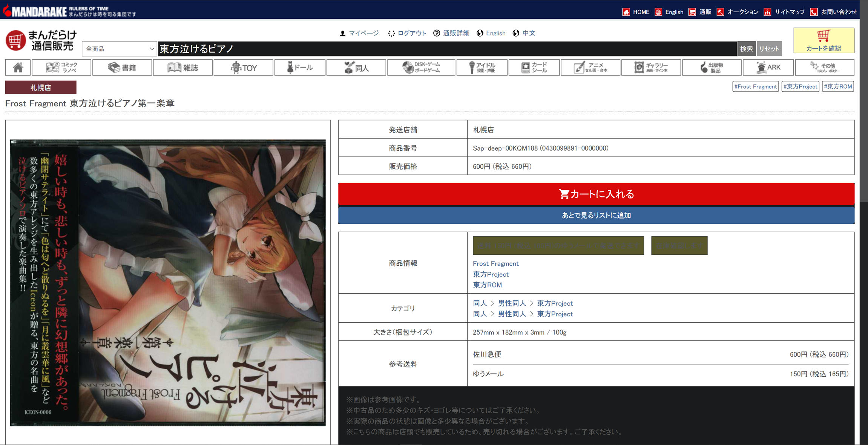Click the CD cover product image
The width and height of the screenshot is (868, 445).
168,283
